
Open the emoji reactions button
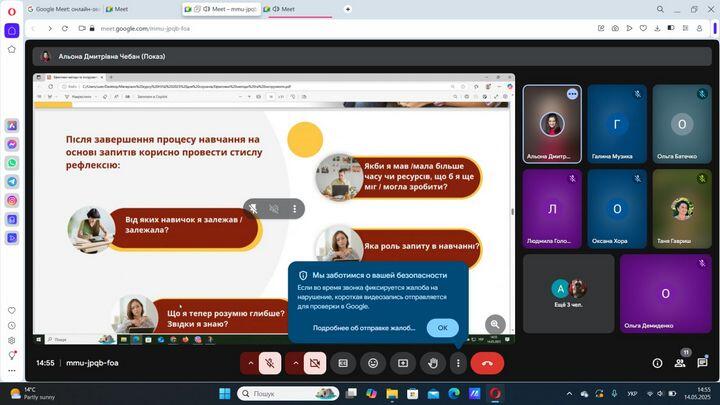[373, 363]
